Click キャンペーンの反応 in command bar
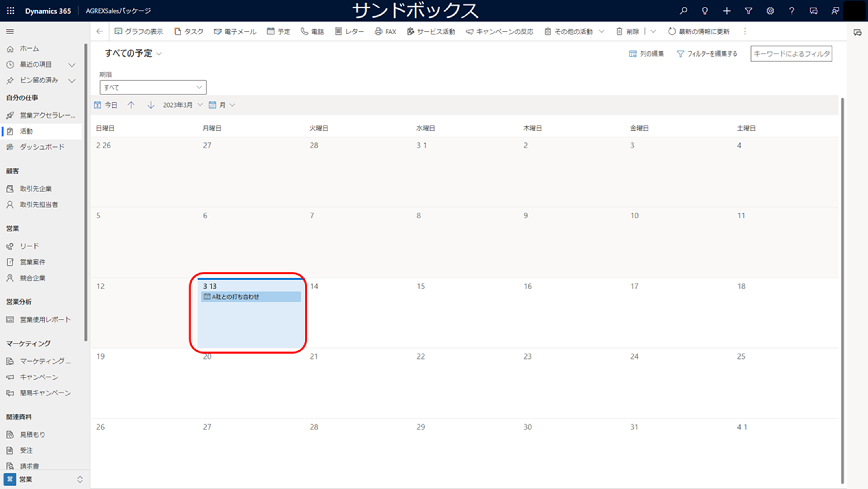This screenshot has height=489, width=868. (500, 31)
